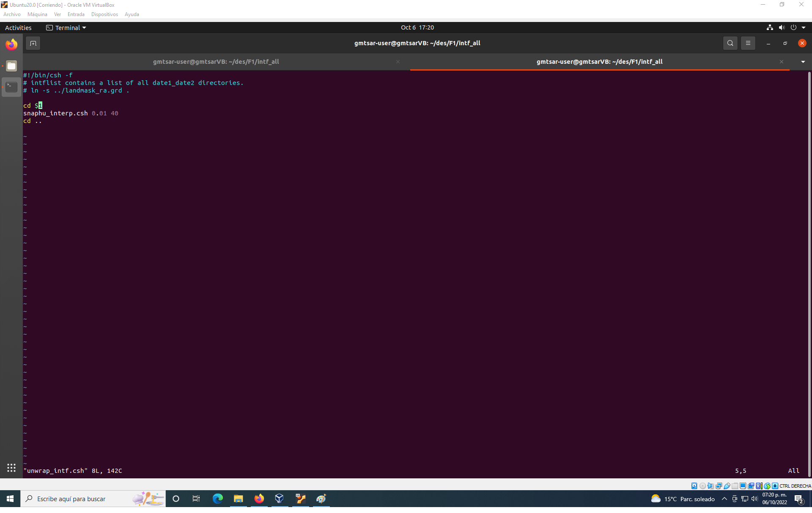The width and height of the screenshot is (812, 513).
Task: Click the USB devices icon in VirtualBox status bar
Action: click(727, 486)
